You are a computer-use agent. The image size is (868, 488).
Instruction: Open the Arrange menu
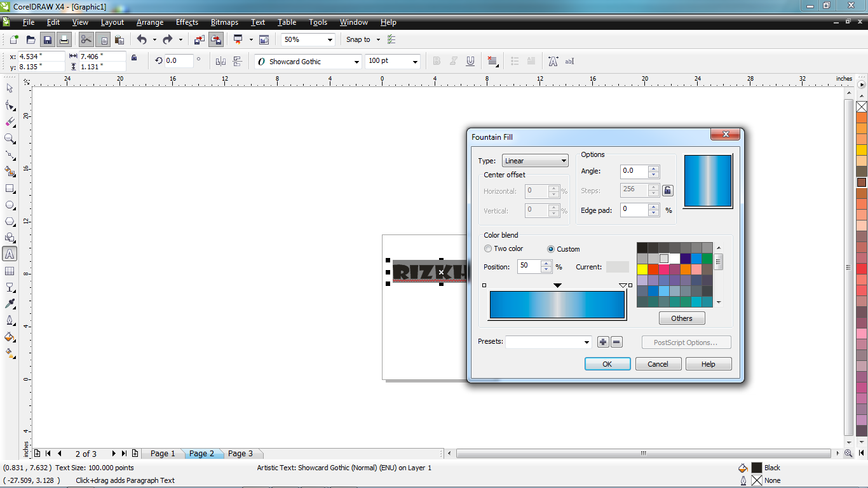[150, 22]
